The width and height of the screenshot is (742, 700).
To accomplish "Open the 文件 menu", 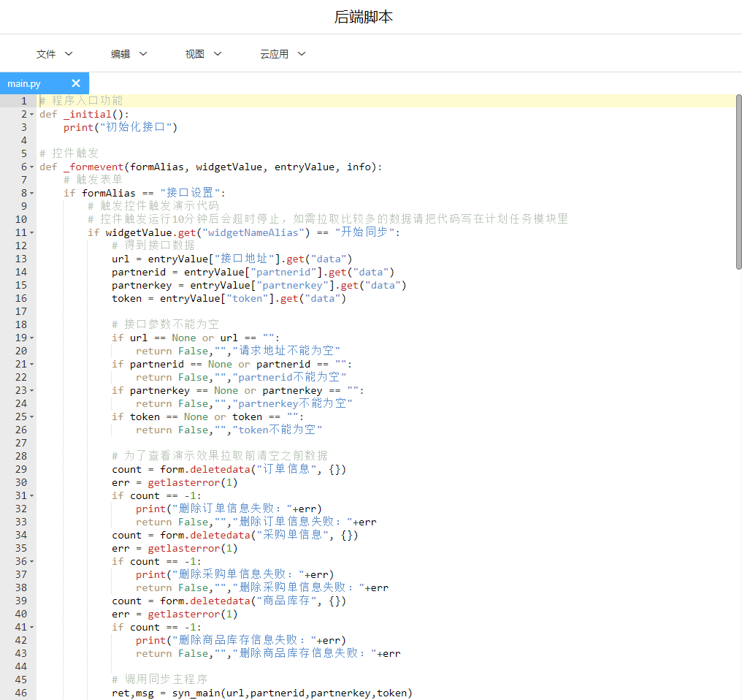I will click(x=55, y=54).
